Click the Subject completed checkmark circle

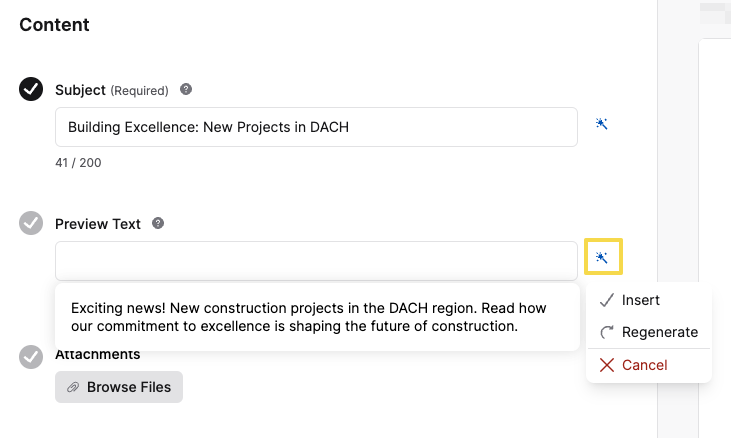pos(31,89)
